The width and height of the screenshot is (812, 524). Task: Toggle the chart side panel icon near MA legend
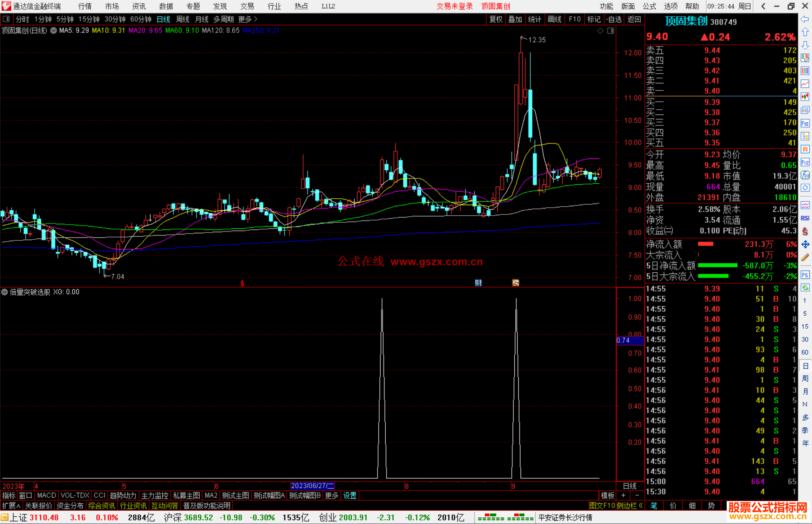[611, 31]
